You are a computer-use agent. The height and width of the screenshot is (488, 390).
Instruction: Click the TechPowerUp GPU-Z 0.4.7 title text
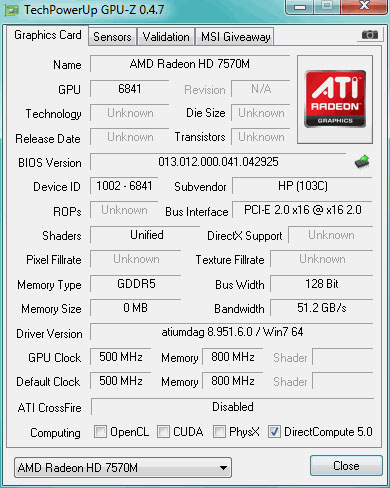pos(94,10)
